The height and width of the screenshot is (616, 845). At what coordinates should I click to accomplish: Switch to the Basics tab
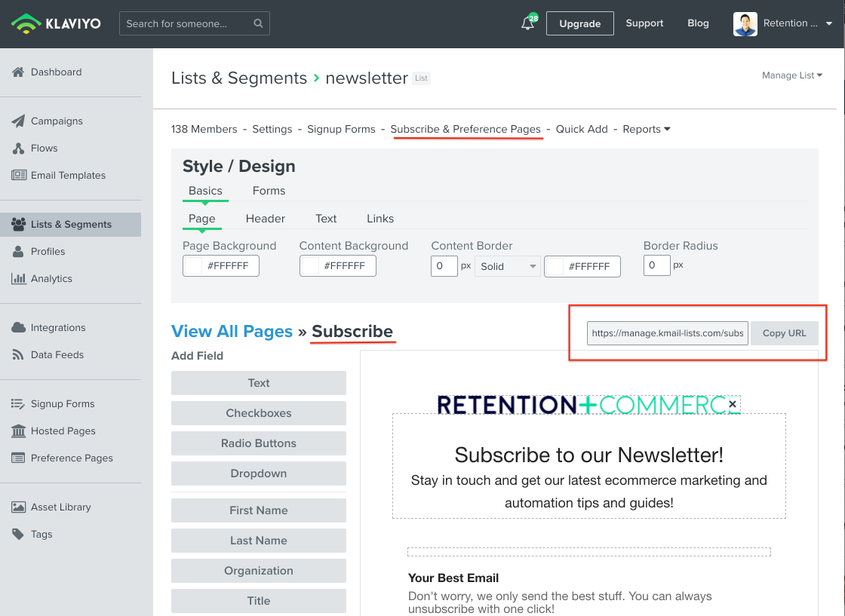coord(205,191)
